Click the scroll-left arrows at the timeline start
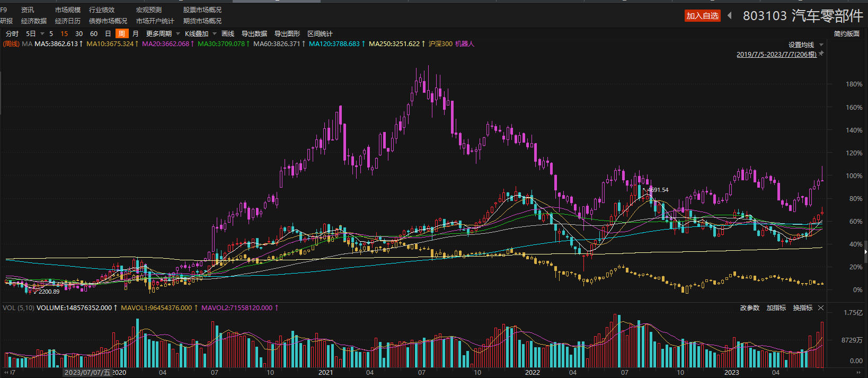 point(7,373)
